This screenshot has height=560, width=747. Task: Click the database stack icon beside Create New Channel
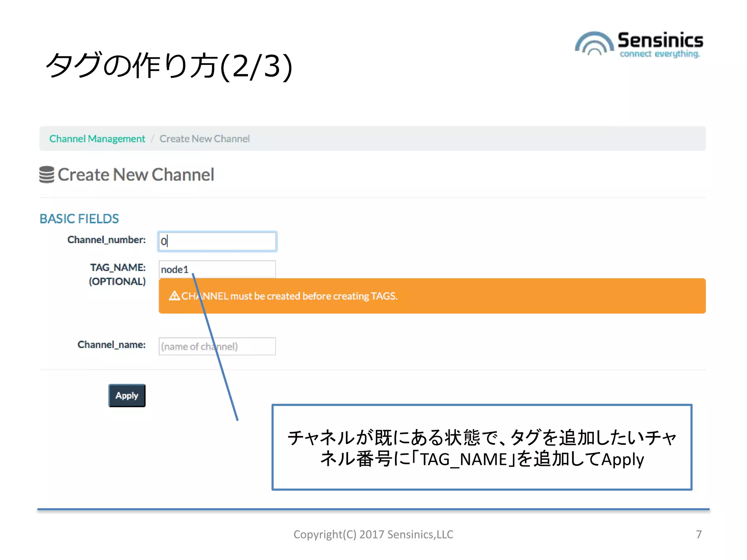click(47, 175)
